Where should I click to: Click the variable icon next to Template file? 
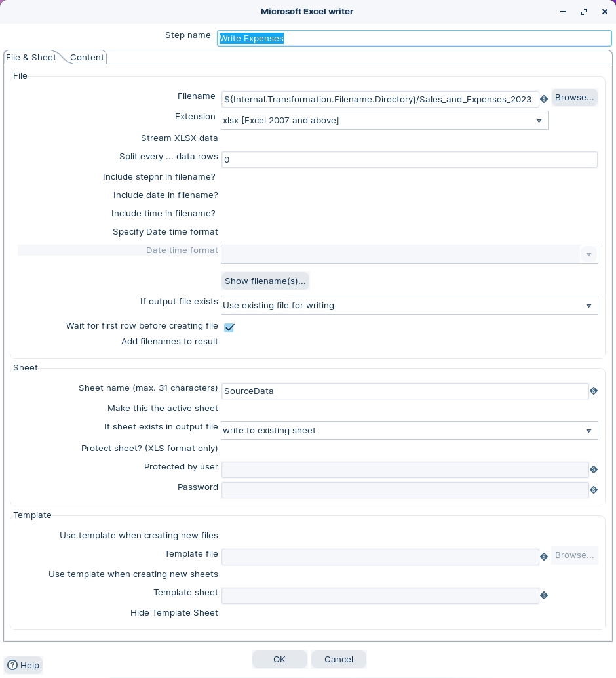pyautogui.click(x=543, y=557)
